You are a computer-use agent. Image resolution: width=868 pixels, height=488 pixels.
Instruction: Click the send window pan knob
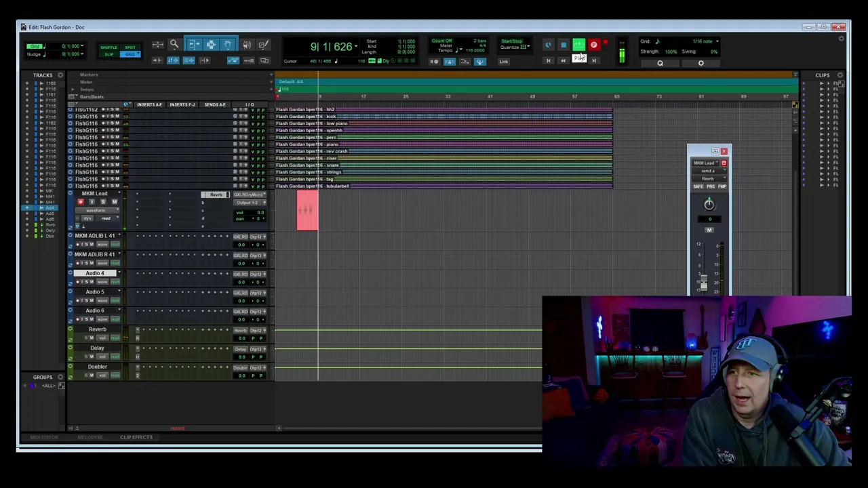point(709,205)
